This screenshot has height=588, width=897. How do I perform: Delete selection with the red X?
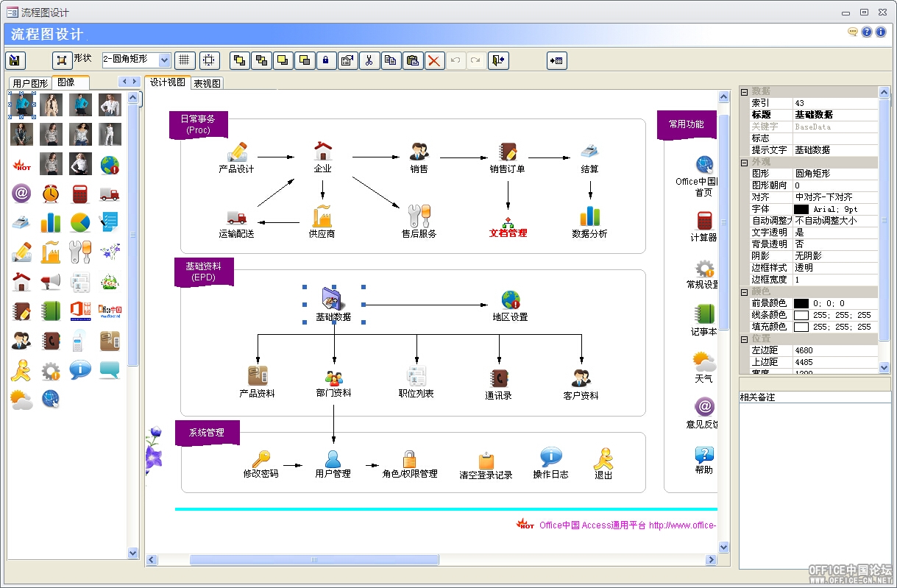click(435, 60)
